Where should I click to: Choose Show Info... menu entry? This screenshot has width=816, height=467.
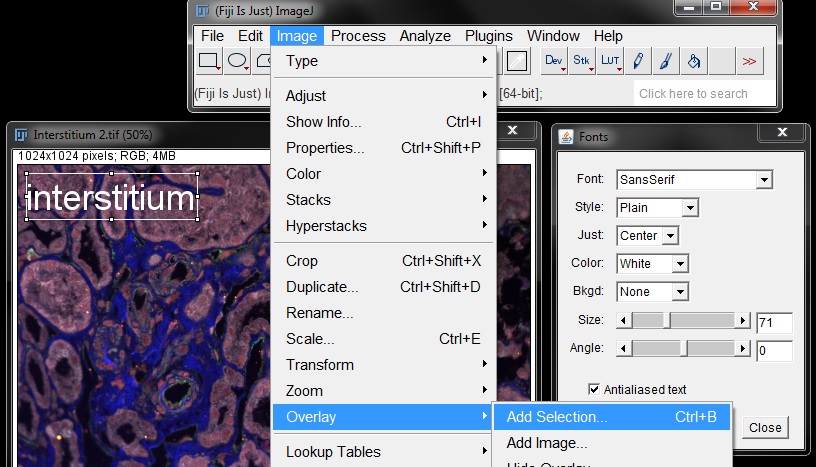pos(384,122)
